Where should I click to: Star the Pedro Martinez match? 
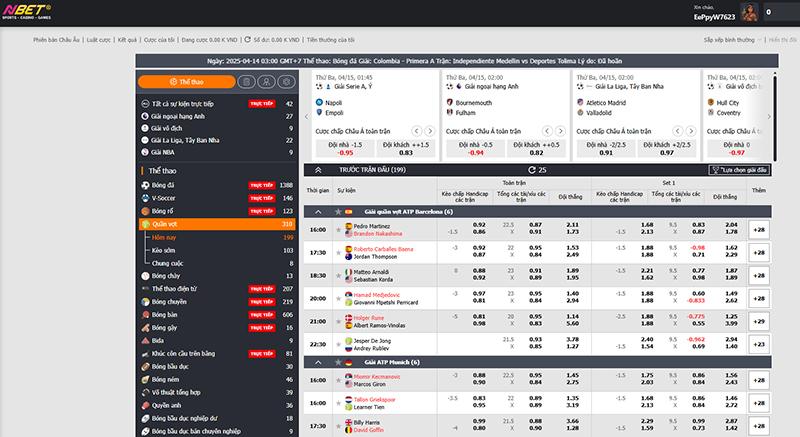click(x=338, y=230)
